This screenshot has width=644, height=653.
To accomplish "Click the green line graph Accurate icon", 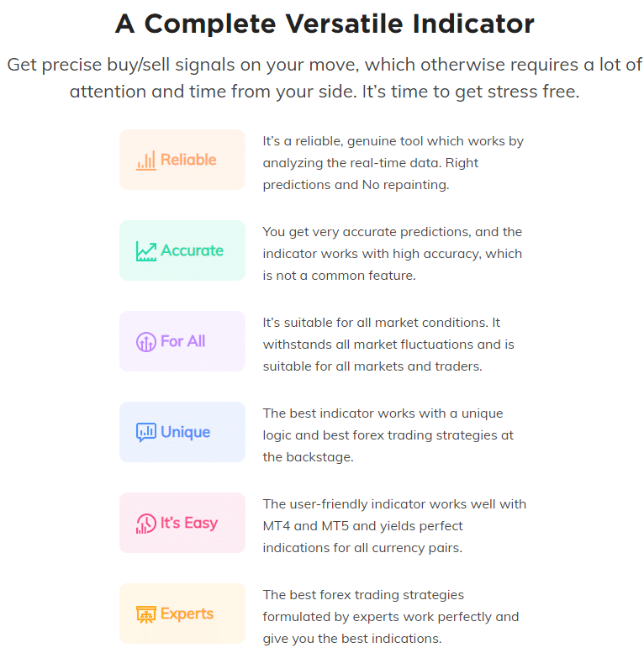I will [x=145, y=251].
